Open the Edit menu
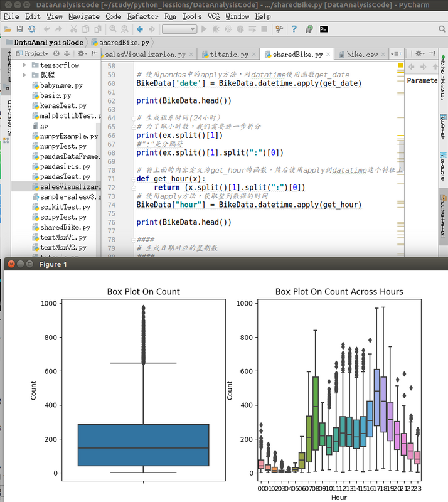This screenshot has width=448, height=502. (x=33, y=16)
